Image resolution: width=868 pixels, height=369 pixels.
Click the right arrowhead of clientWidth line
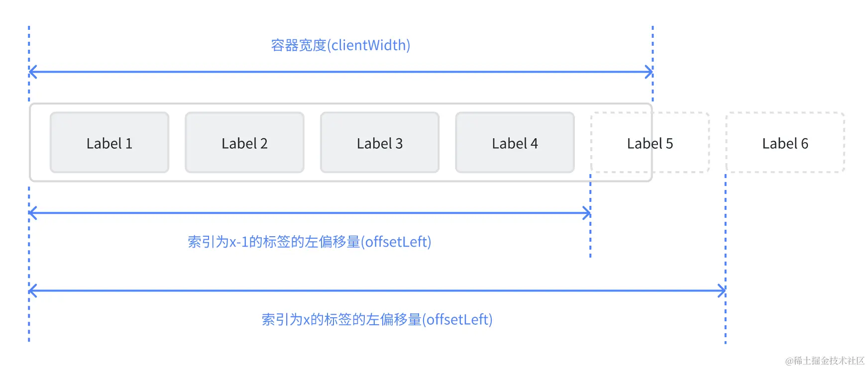[649, 72]
